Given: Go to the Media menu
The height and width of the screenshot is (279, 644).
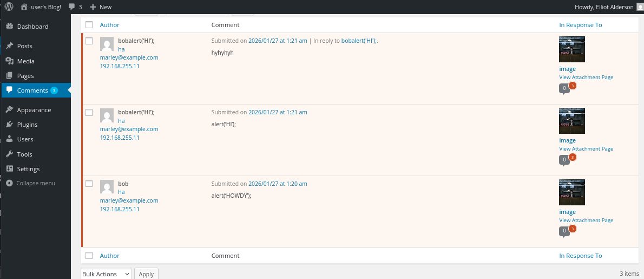Looking at the screenshot, I should click(25, 61).
